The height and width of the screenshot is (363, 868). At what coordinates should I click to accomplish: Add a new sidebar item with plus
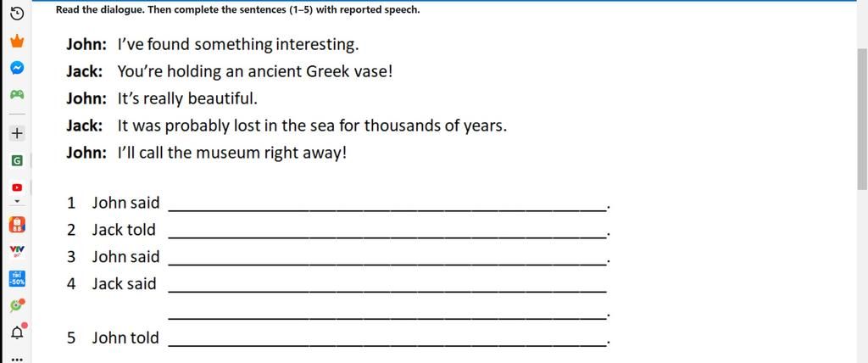tap(18, 133)
